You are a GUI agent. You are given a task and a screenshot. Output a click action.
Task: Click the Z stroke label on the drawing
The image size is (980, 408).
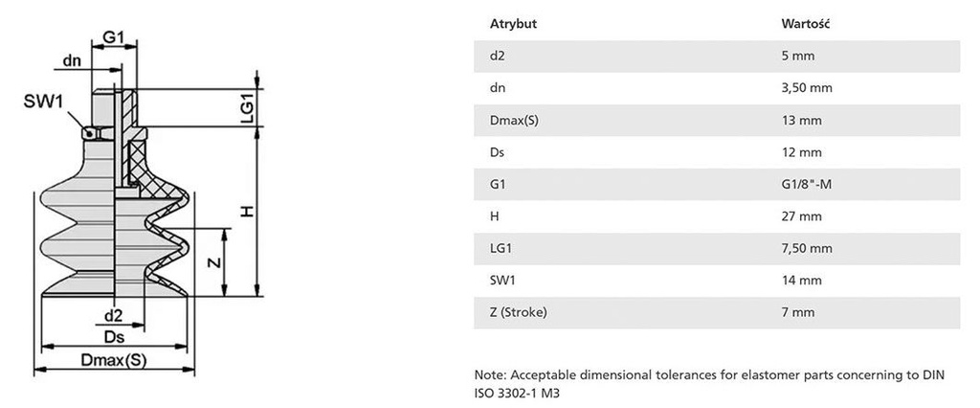(214, 262)
